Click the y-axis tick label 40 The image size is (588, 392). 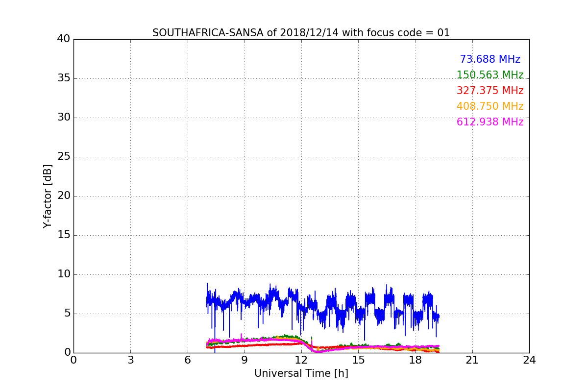64,39
